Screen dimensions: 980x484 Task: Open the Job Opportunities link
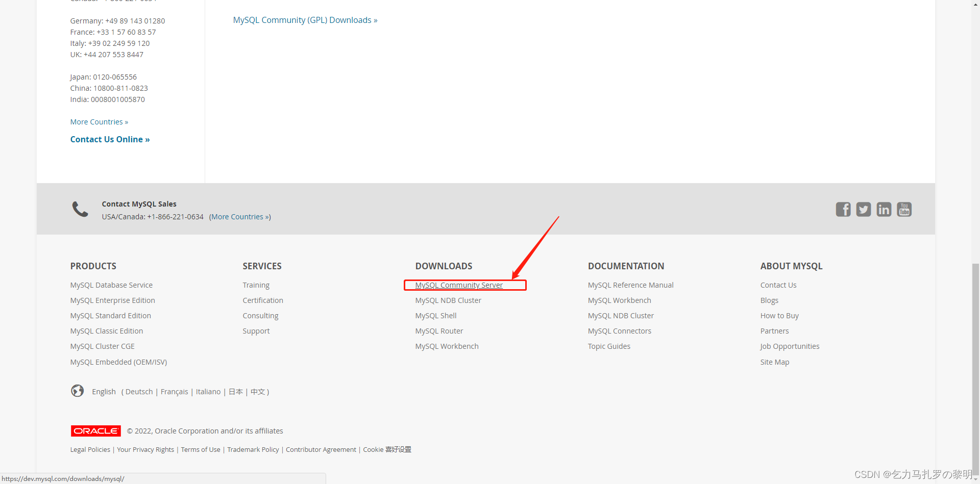click(790, 346)
